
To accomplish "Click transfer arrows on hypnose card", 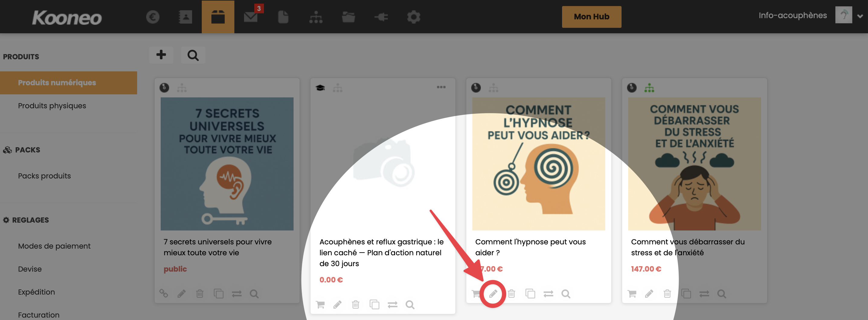I will 548,294.
